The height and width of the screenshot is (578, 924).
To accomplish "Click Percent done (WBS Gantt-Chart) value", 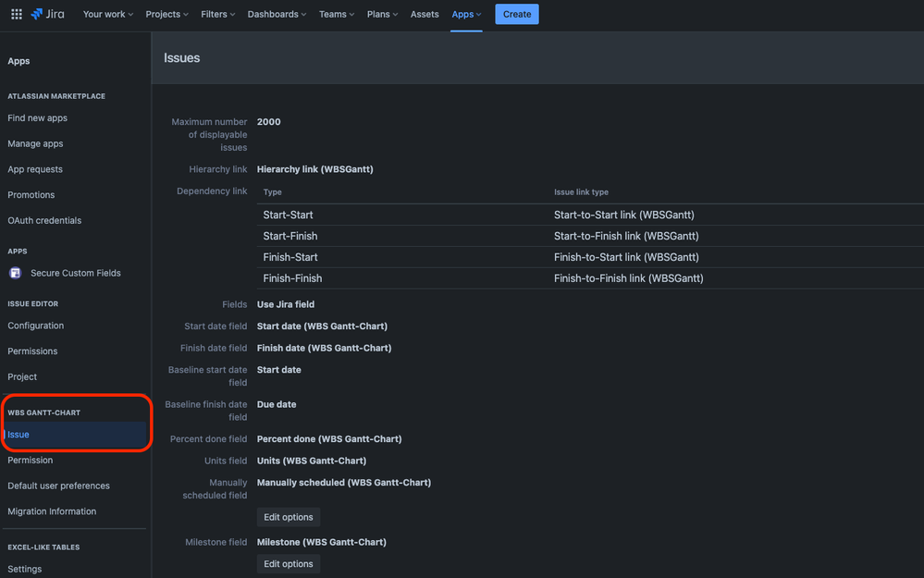I will [329, 439].
